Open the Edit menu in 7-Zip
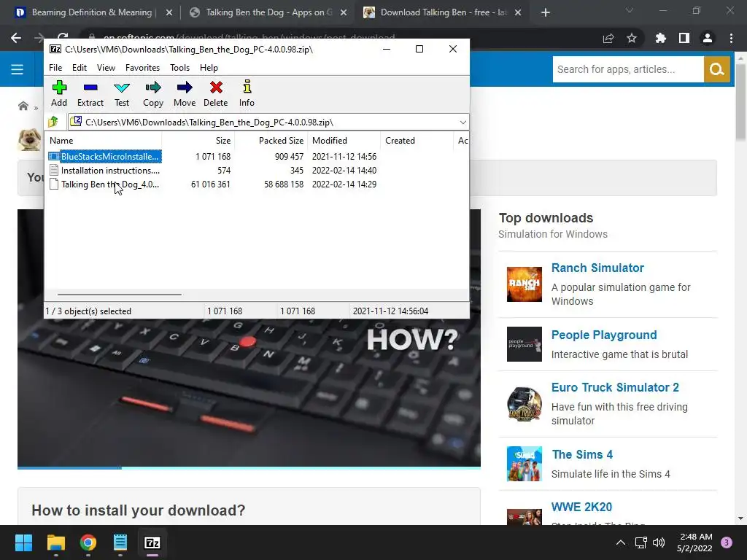This screenshot has height=560, width=747. coord(79,68)
